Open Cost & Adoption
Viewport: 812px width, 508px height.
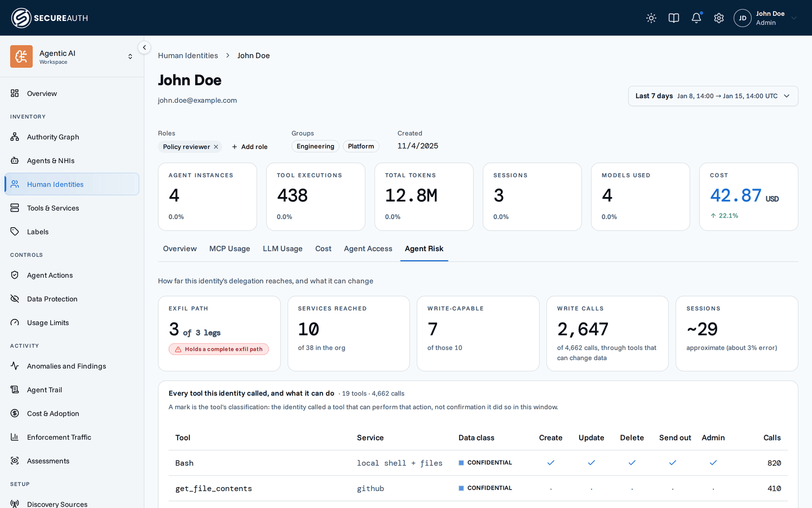click(72, 413)
